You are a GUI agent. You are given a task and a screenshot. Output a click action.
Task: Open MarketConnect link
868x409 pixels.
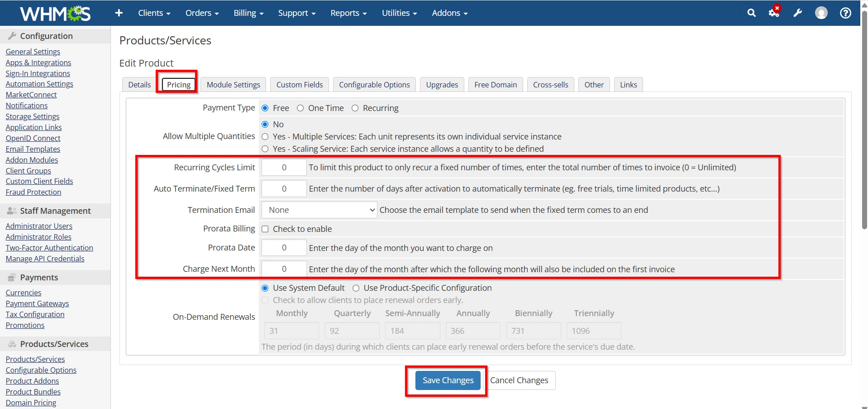(x=31, y=95)
